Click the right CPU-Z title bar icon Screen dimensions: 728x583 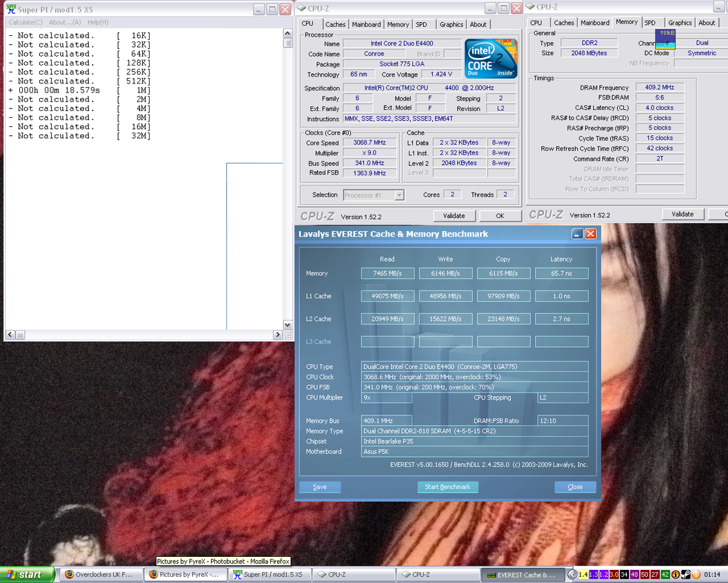[x=529, y=7]
